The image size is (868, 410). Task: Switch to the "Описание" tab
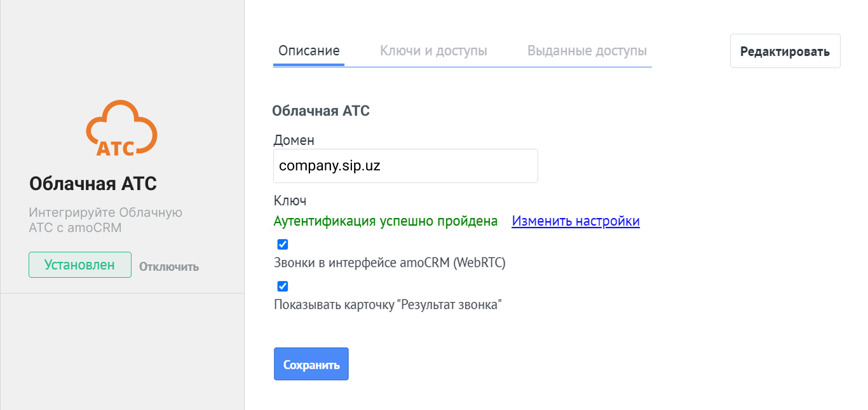pos(309,51)
